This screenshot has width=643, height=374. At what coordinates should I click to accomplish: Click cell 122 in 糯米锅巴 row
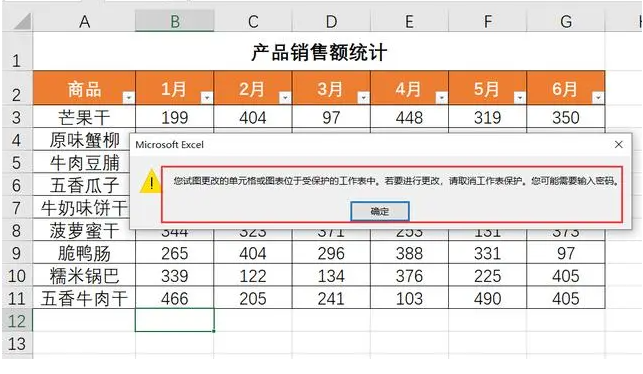[253, 275]
